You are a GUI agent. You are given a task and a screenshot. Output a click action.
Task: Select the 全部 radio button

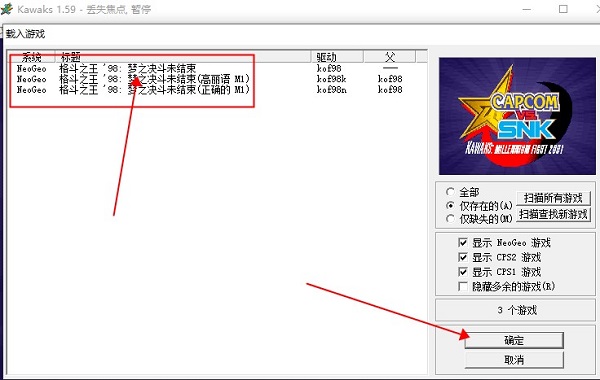(x=450, y=192)
